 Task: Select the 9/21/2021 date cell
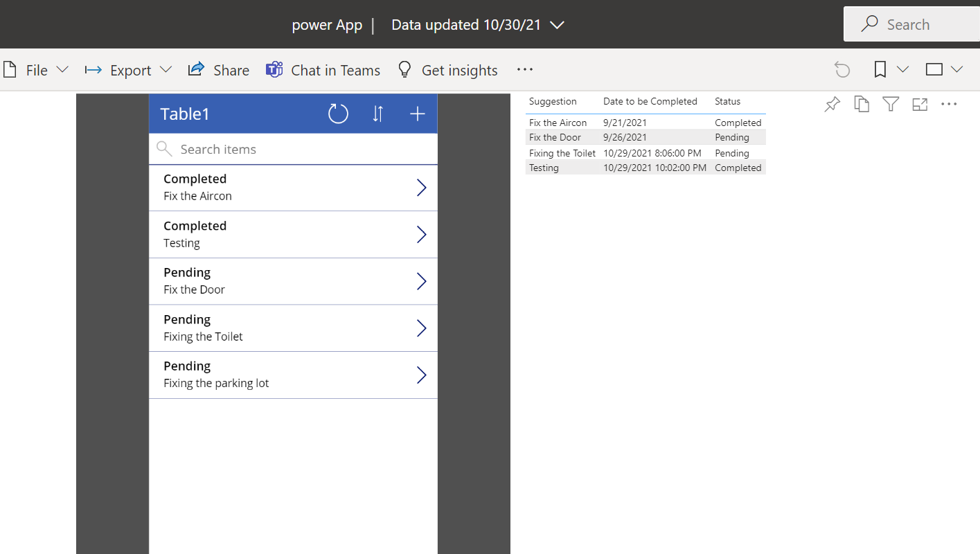pyautogui.click(x=625, y=123)
